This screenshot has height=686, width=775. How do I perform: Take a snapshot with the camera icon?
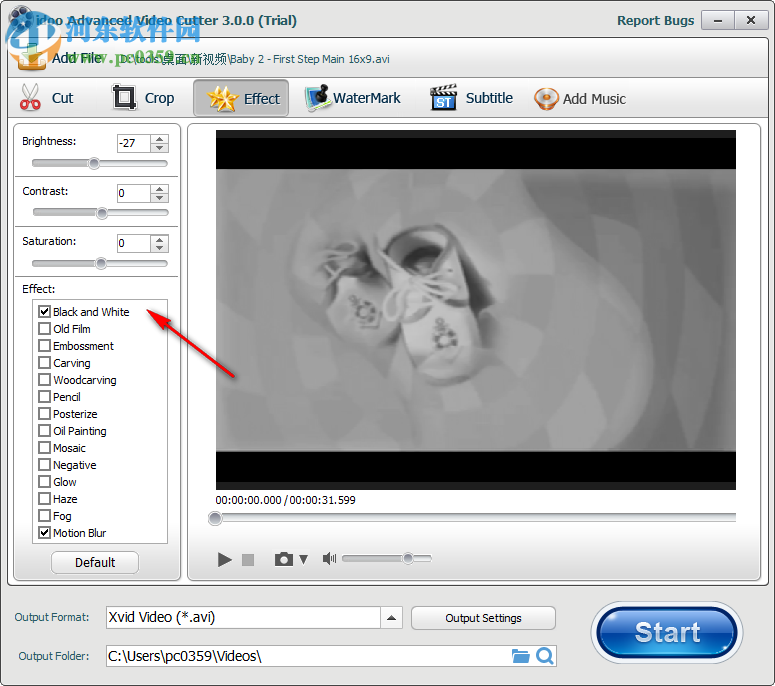[284, 559]
